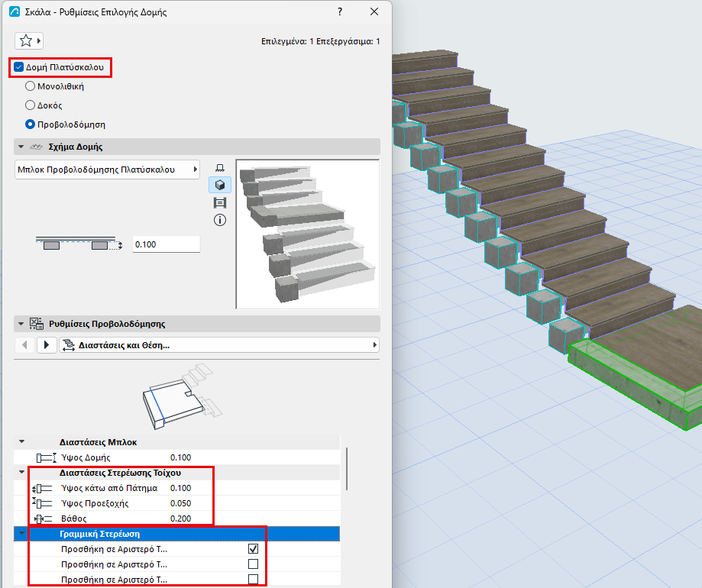The image size is (702, 588).
Task: Click the Archicad logo in the title bar
Action: click(x=15, y=11)
